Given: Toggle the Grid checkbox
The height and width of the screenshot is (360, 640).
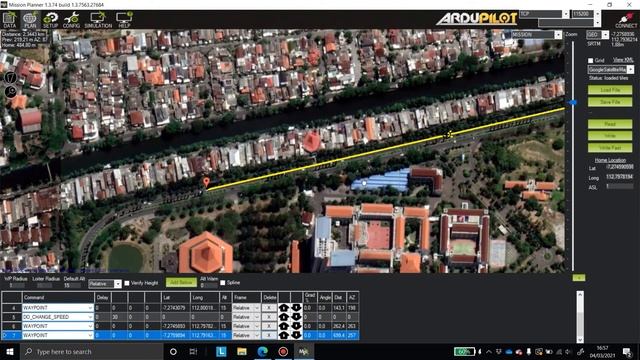Looking at the screenshot, I should (590, 60).
